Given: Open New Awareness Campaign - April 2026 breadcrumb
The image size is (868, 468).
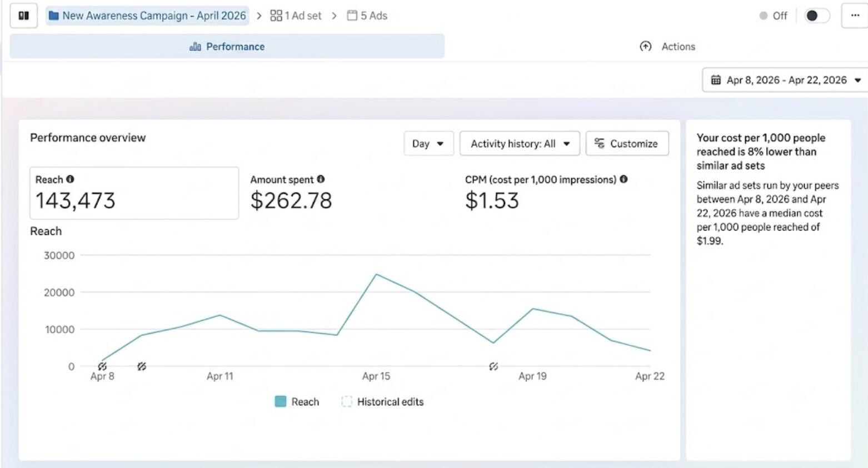Looking at the screenshot, I should (x=148, y=16).
